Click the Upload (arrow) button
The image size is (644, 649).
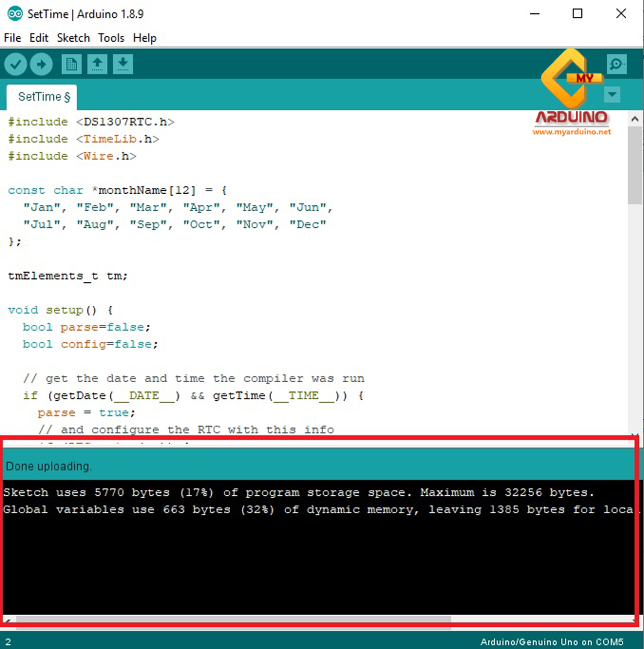point(41,64)
